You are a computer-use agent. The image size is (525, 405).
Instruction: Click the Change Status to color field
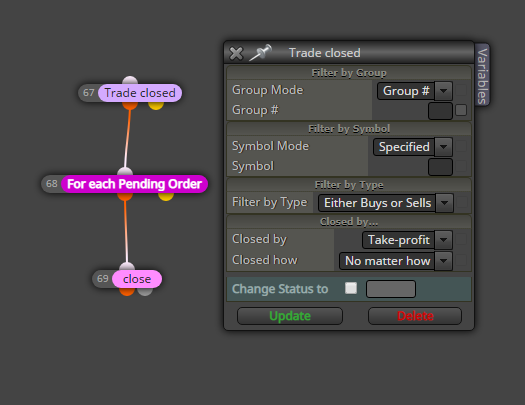(391, 289)
